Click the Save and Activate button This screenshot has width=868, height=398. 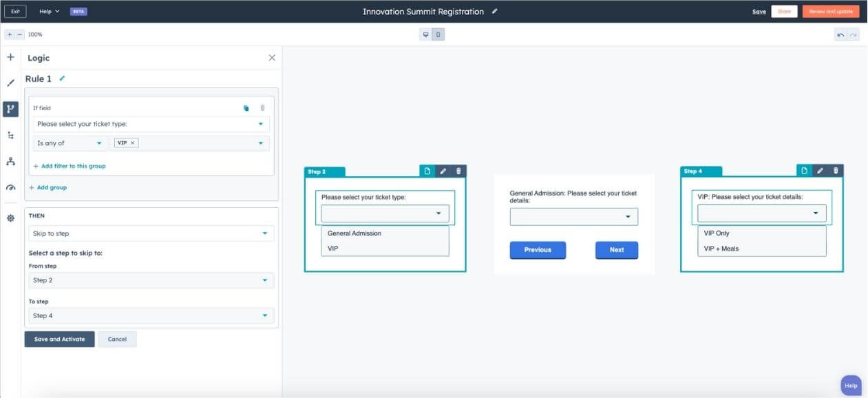pos(59,339)
